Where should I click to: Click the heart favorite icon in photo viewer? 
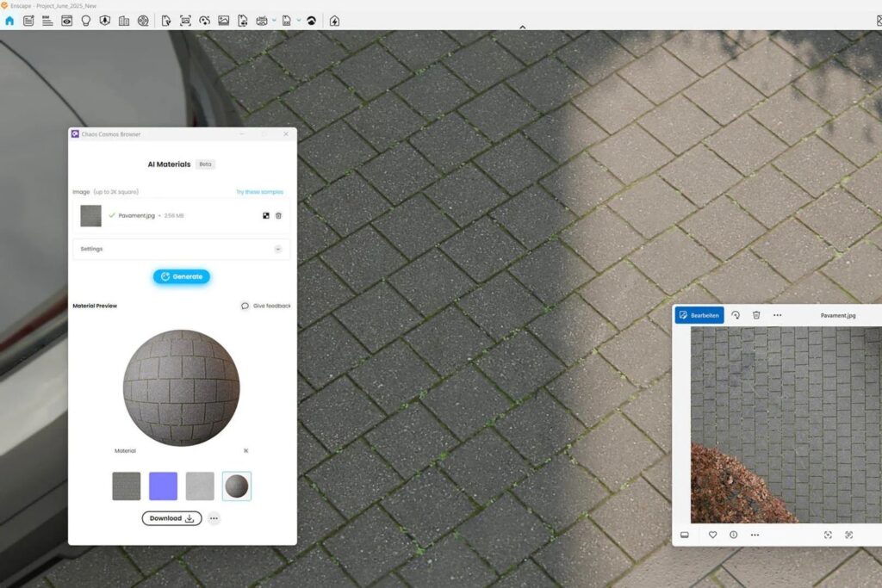[x=712, y=535]
